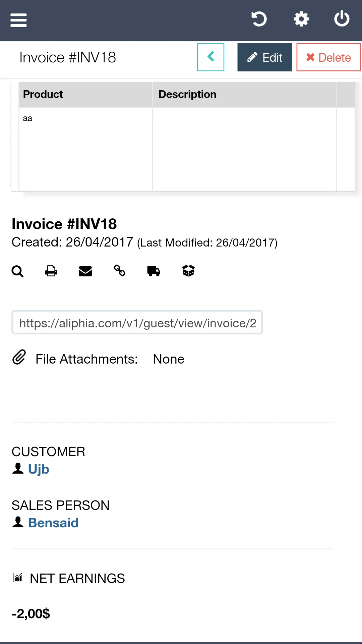Image resolution: width=362 pixels, height=644 pixels.
Task: Click the delivery truck icon
Action: click(x=154, y=271)
